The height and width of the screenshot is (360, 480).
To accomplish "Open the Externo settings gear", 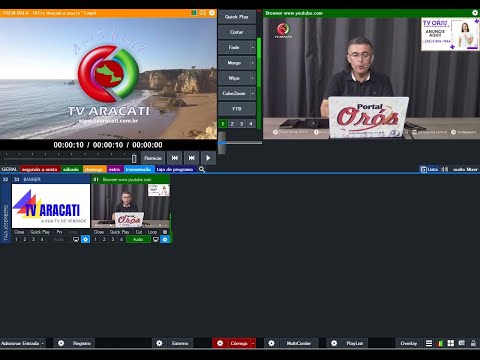I will click(x=159, y=343).
